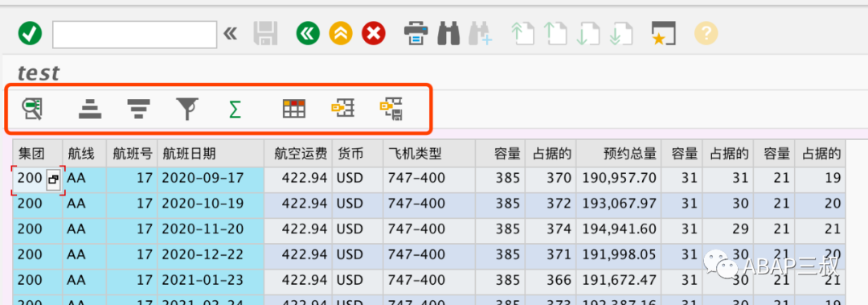Click the save layout icon
The height and width of the screenshot is (305, 868).
(391, 109)
